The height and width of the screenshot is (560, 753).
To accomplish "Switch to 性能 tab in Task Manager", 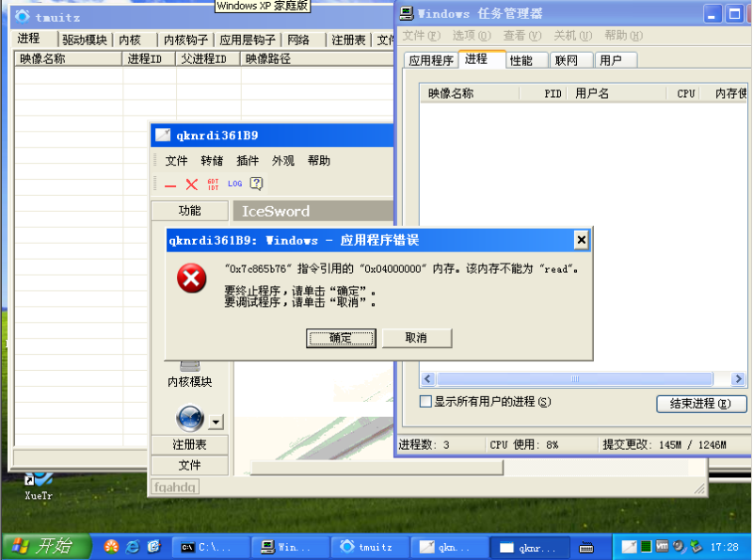I will (x=525, y=60).
